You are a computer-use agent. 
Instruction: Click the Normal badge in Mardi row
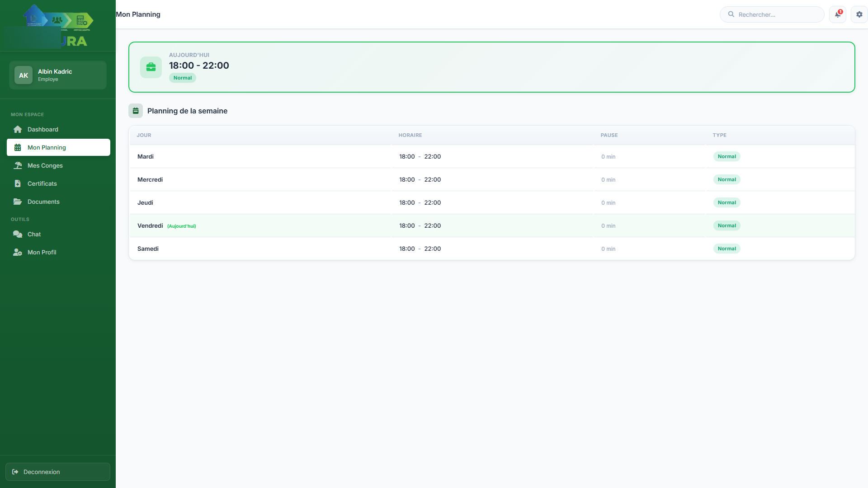click(726, 157)
